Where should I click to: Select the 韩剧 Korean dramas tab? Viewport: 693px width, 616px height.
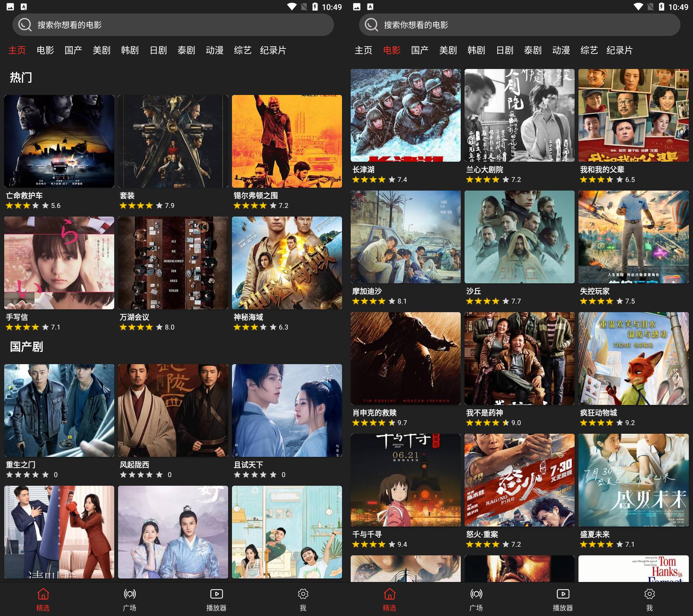[x=130, y=50]
